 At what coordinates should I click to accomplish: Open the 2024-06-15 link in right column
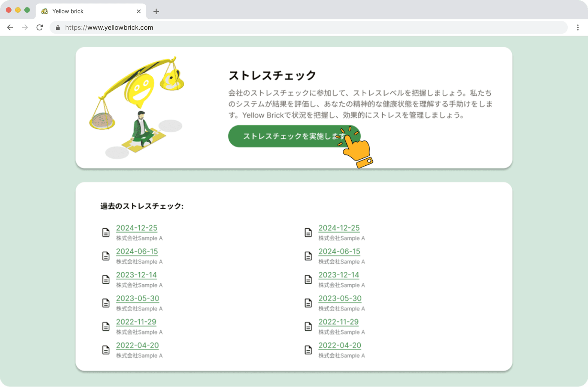[339, 252]
